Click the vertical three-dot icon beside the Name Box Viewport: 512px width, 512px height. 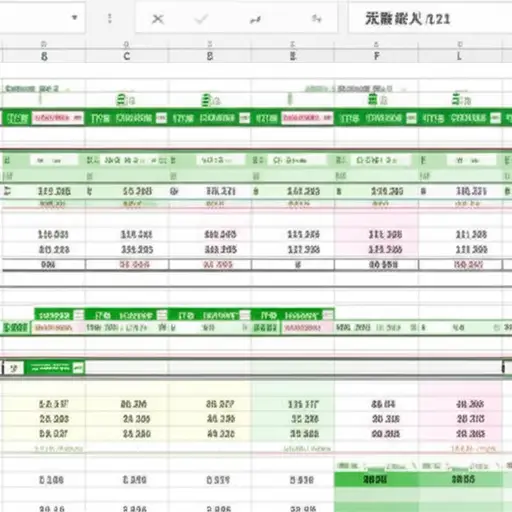click(x=110, y=18)
